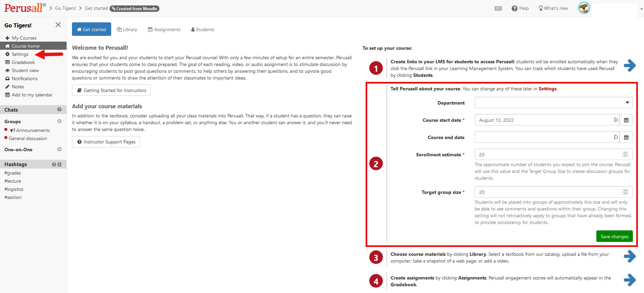644x293 pixels.
Task: Add a new group with plus icon
Action: (59, 121)
